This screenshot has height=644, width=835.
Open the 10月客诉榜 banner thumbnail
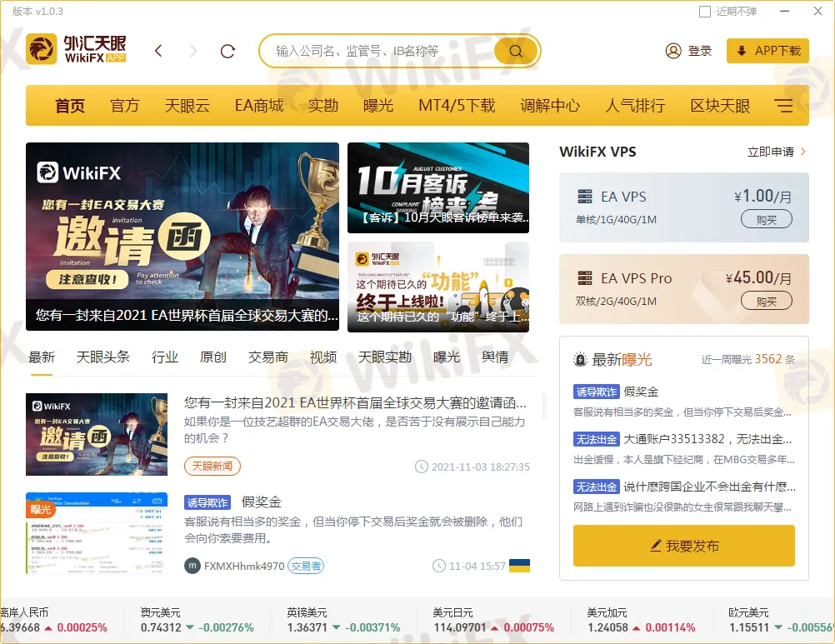click(x=437, y=187)
